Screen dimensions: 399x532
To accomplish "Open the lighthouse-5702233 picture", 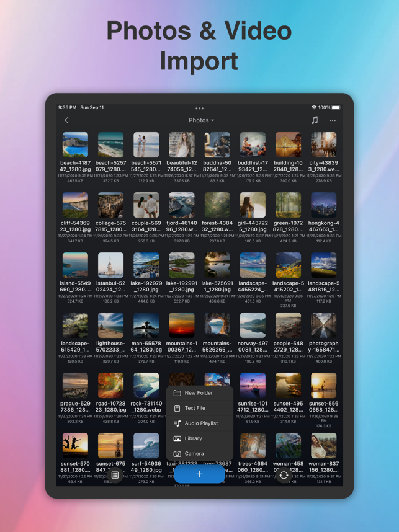I will point(110,326).
